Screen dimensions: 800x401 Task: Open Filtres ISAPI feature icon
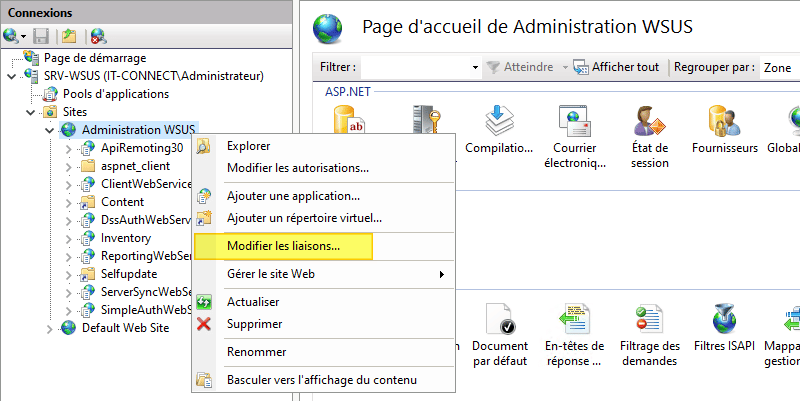pyautogui.click(x=723, y=331)
